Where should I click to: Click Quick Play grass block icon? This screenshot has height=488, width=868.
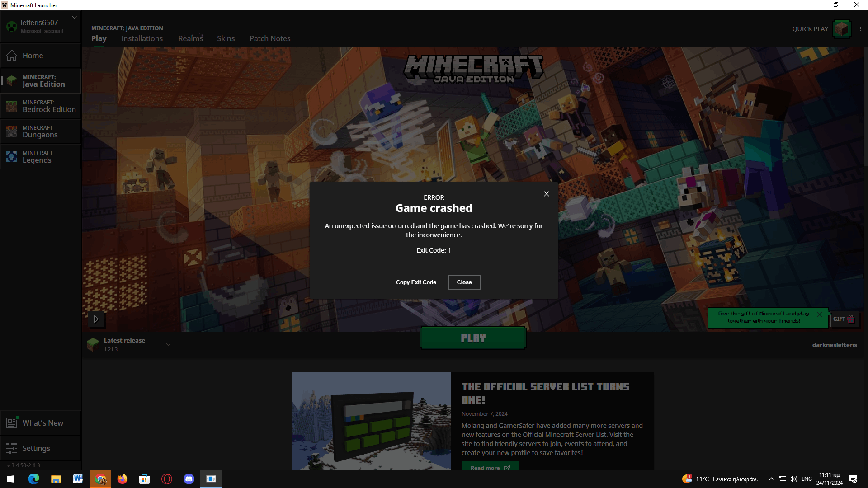(x=841, y=29)
